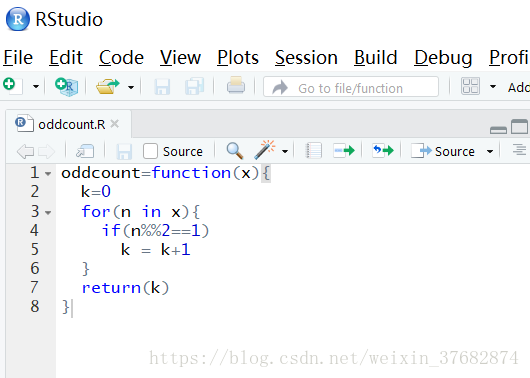Collapse the function fold on line 1
The image size is (530, 378).
tap(48, 174)
